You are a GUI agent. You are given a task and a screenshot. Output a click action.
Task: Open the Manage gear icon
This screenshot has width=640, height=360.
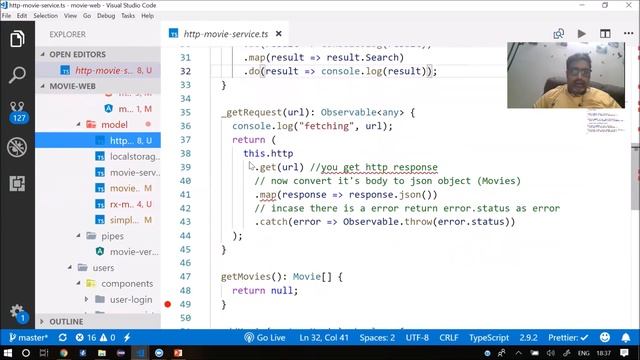coord(18,313)
